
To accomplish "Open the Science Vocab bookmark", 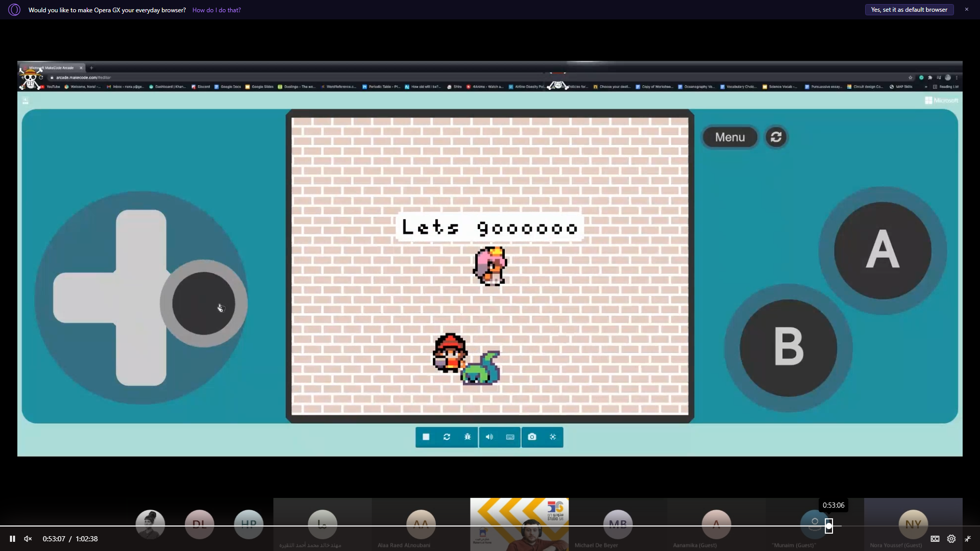I will click(780, 87).
